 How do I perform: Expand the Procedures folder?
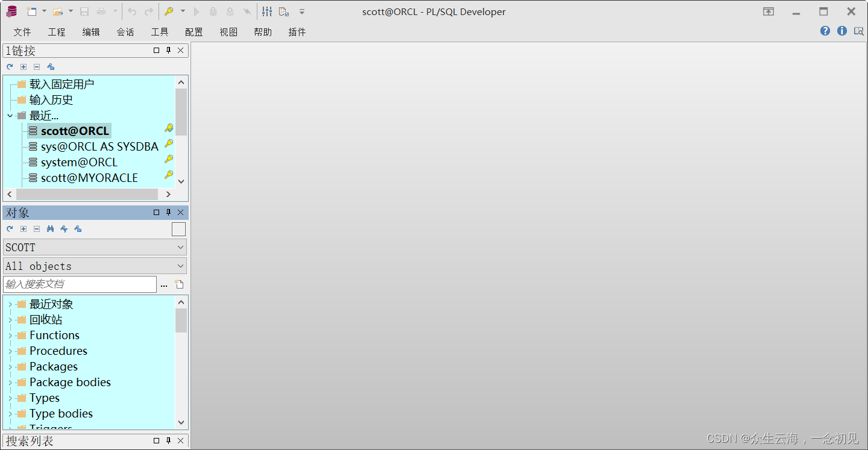point(10,351)
